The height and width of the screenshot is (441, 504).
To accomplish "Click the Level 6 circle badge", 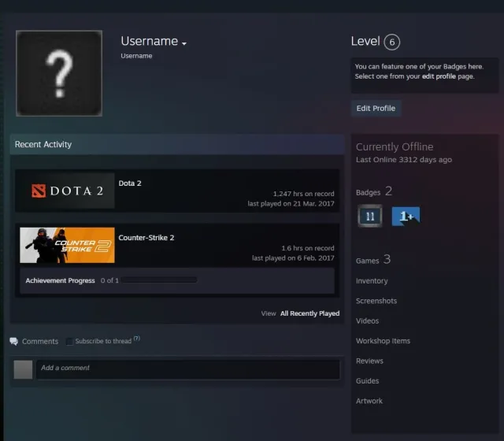I will [392, 42].
